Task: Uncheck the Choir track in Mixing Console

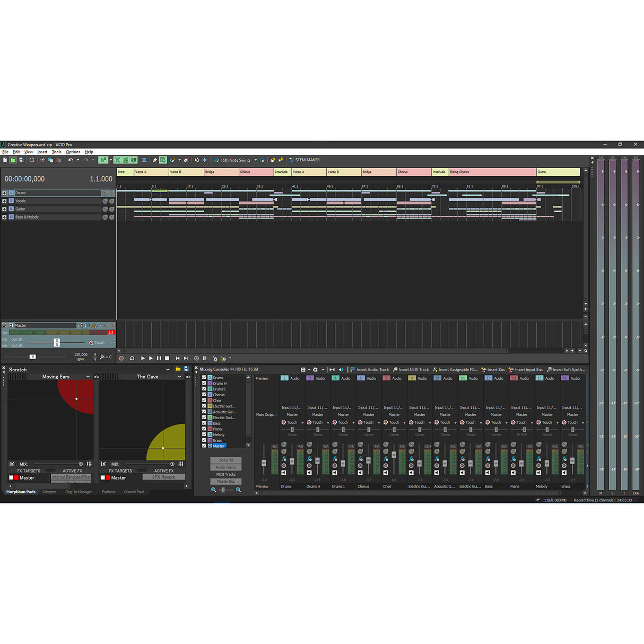Action: [x=204, y=401]
